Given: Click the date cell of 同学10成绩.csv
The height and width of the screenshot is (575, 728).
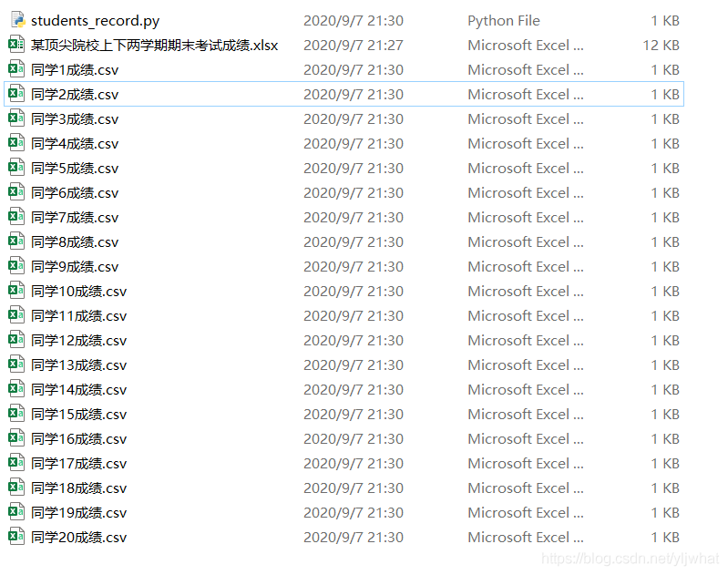Looking at the screenshot, I should [x=354, y=292].
